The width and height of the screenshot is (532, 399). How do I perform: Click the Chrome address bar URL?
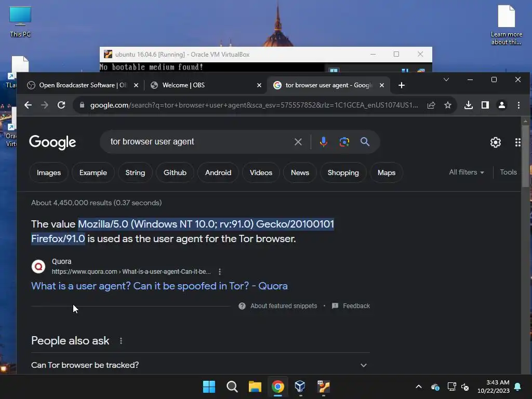click(254, 105)
